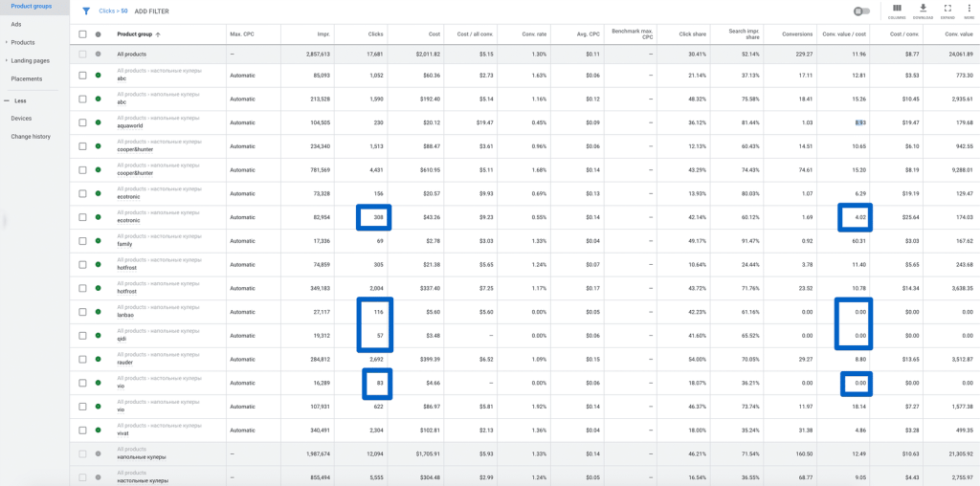The width and height of the screenshot is (980, 486).
Task: Click the sort arrow beside Product group
Action: 158,34
